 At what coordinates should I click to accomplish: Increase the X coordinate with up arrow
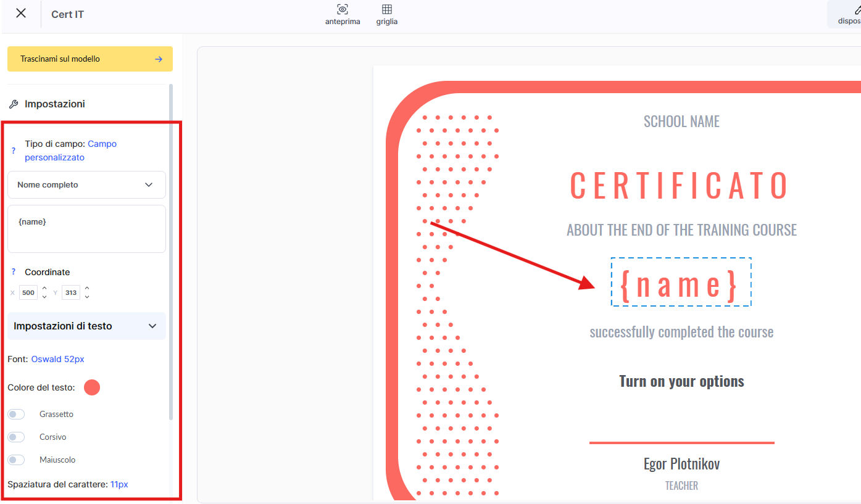click(x=44, y=288)
